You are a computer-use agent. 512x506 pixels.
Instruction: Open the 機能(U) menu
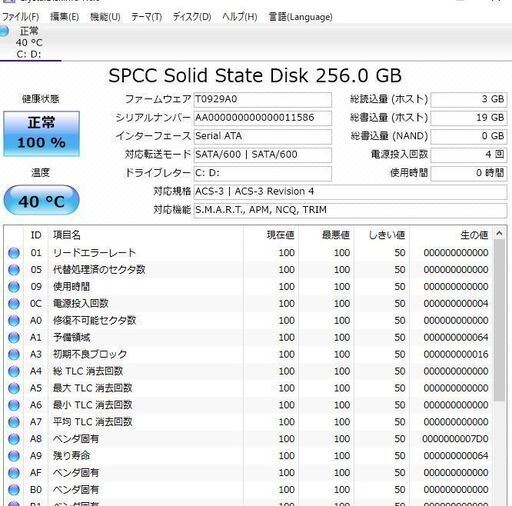pos(105,17)
